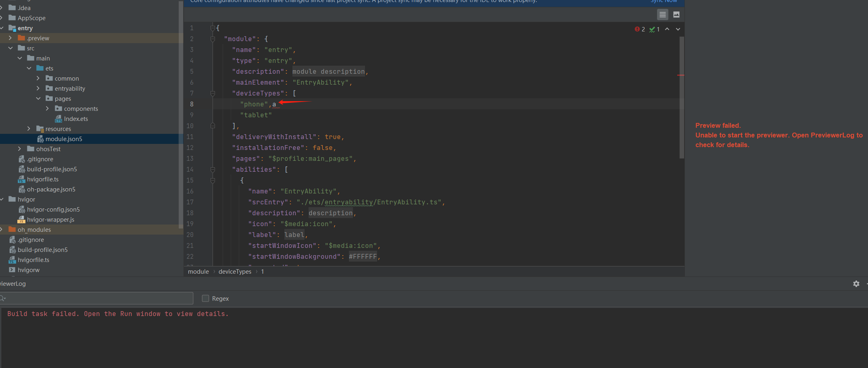Screen dimensions: 868x368
Task: Open PreviewerLog settings gear
Action: [856, 284]
